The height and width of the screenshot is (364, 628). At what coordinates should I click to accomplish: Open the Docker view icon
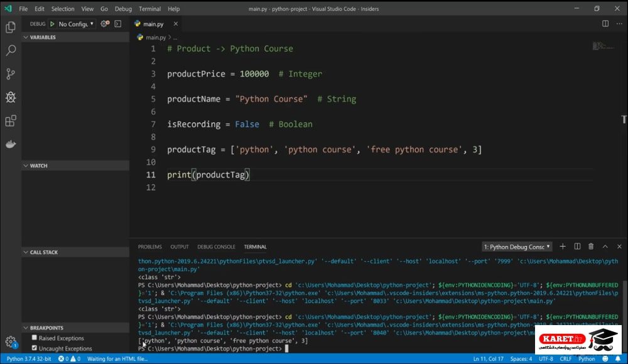pos(11,144)
